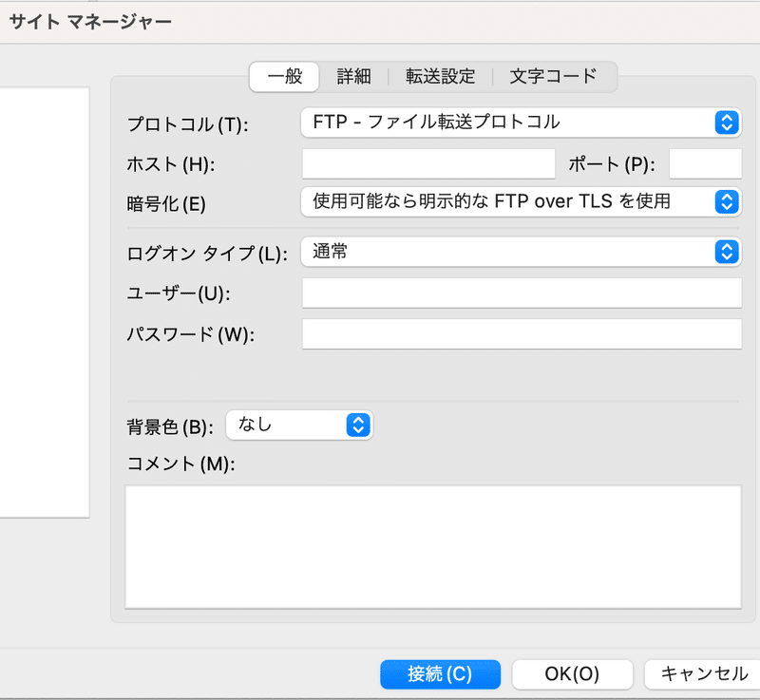Focus the ユーザー text field
760x700 pixels.
[521, 293]
